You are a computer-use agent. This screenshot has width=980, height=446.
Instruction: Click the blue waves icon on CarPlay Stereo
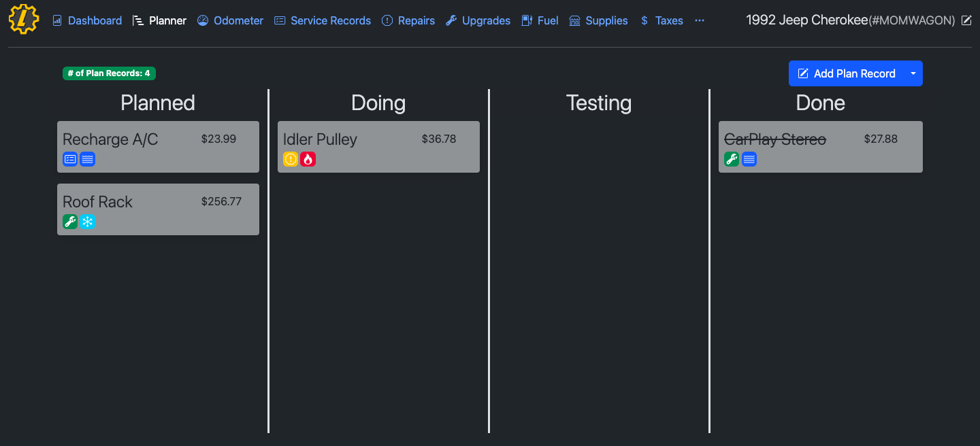[x=749, y=159]
